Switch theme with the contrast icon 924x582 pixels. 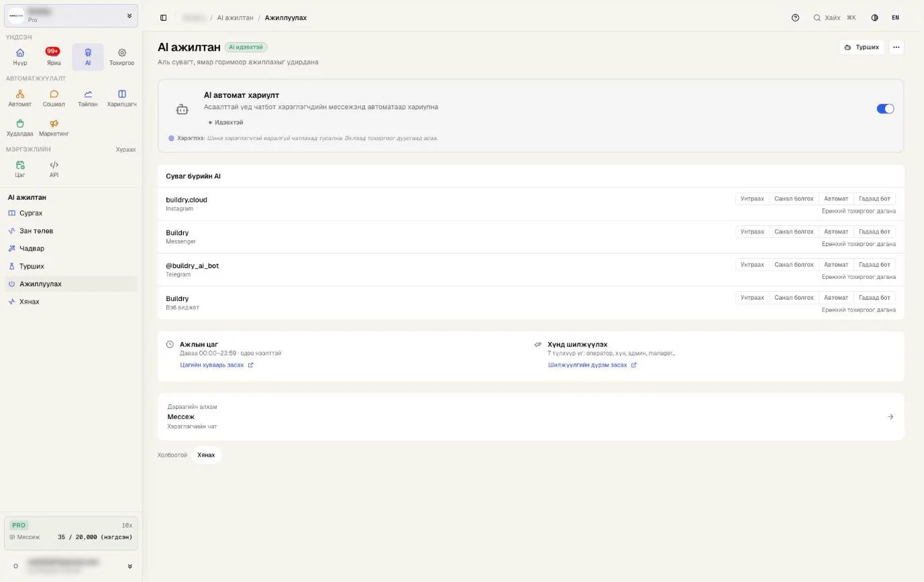pyautogui.click(x=874, y=17)
